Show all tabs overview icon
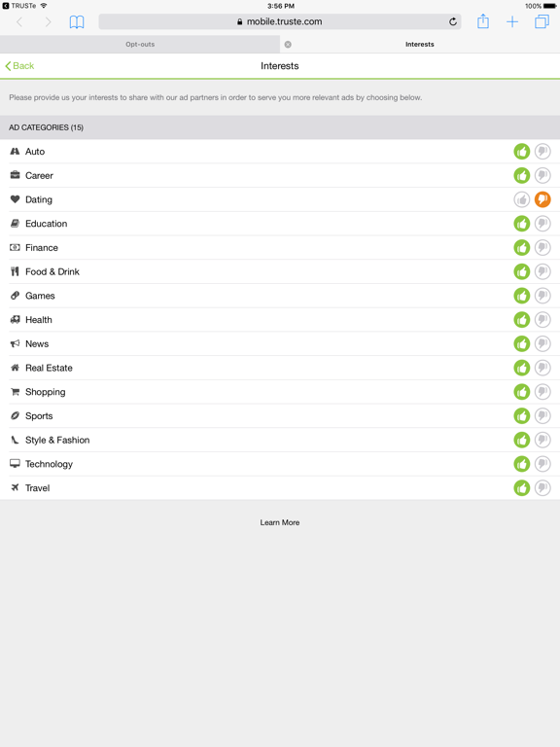560x747 pixels. click(542, 21)
